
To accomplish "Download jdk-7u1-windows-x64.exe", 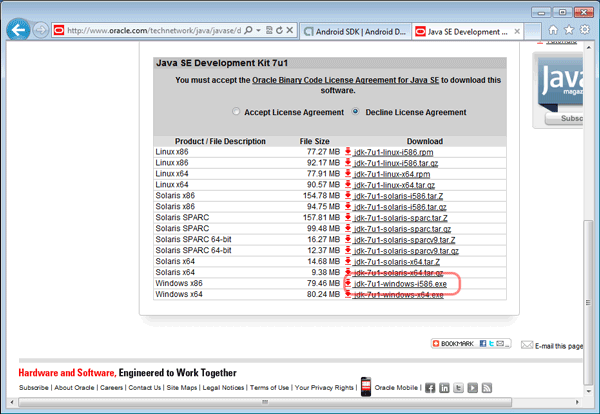I will point(398,295).
